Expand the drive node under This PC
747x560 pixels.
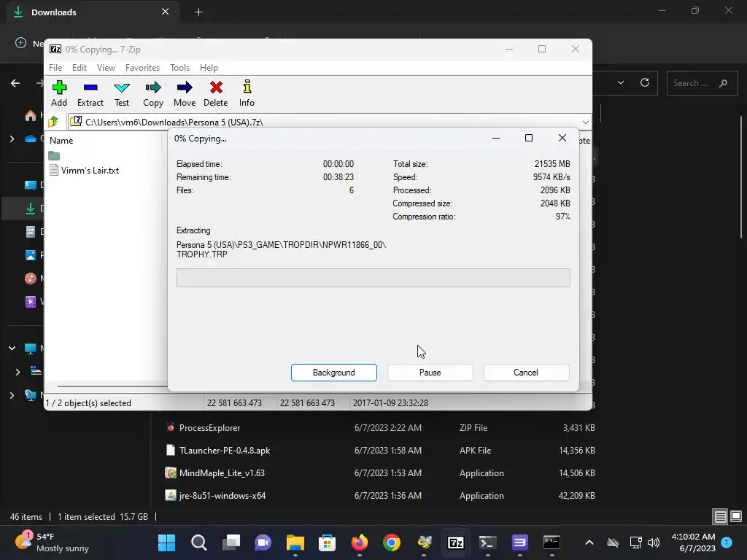coord(18,371)
